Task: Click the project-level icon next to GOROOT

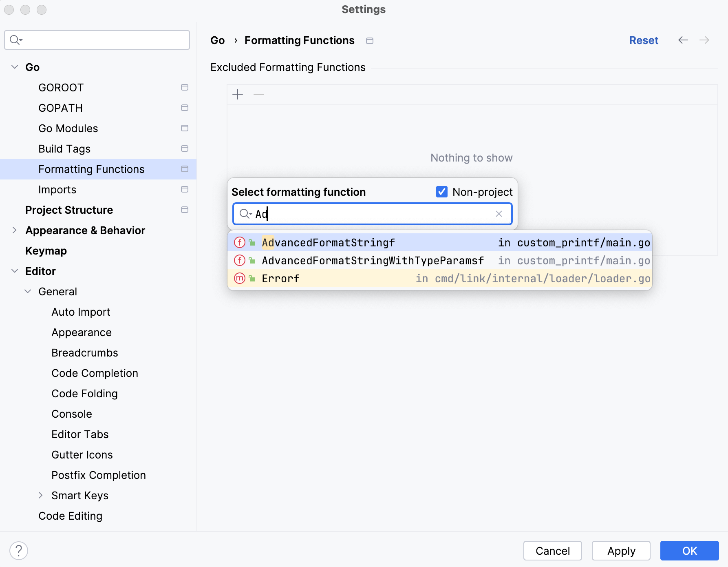Action: 185,87
